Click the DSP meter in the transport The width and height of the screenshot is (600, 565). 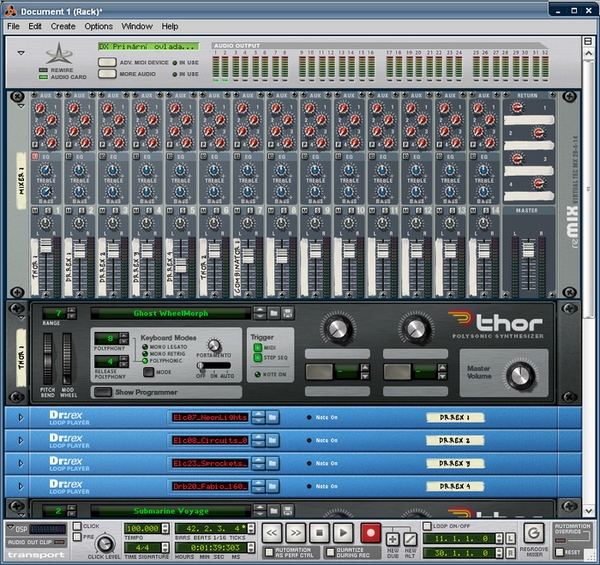(47, 529)
